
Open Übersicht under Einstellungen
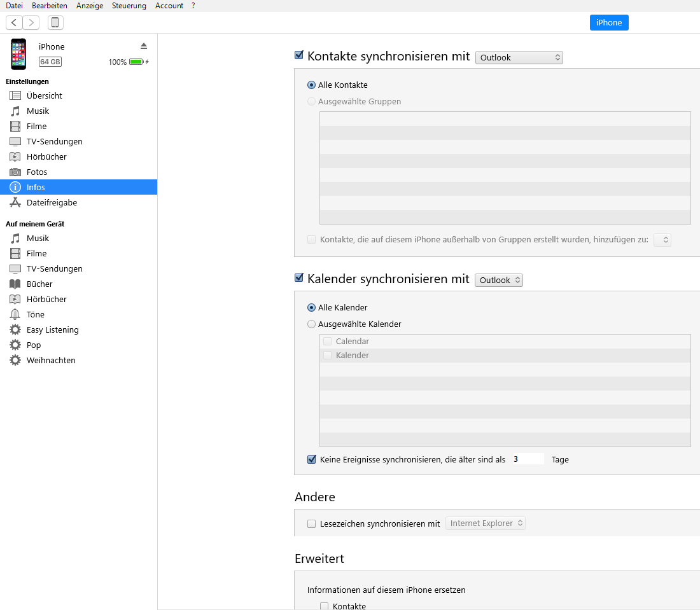coord(78,95)
